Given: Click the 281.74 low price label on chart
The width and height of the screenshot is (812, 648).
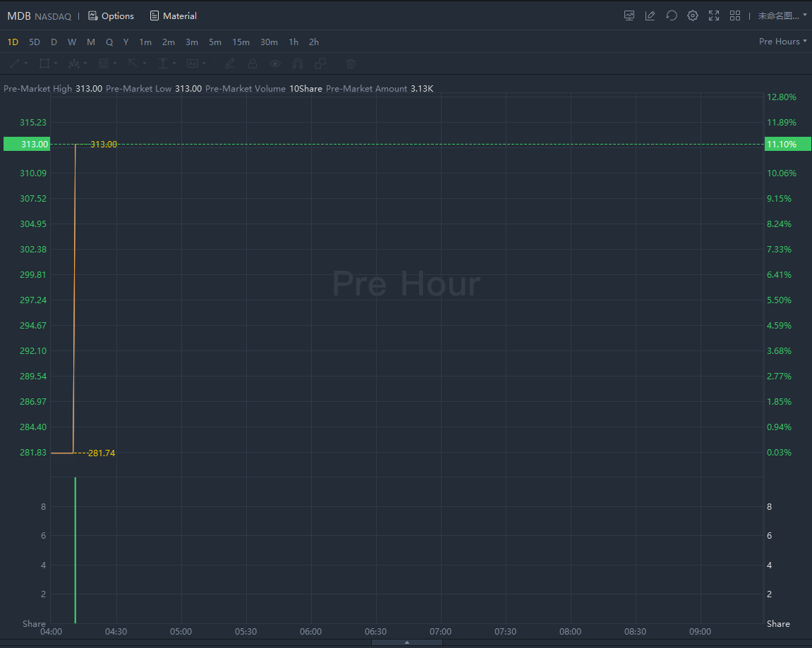Looking at the screenshot, I should pyautogui.click(x=102, y=453).
